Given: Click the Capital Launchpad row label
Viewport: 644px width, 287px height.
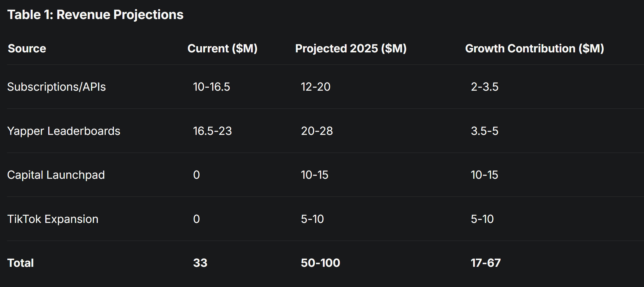Looking at the screenshot, I should click(x=56, y=175).
